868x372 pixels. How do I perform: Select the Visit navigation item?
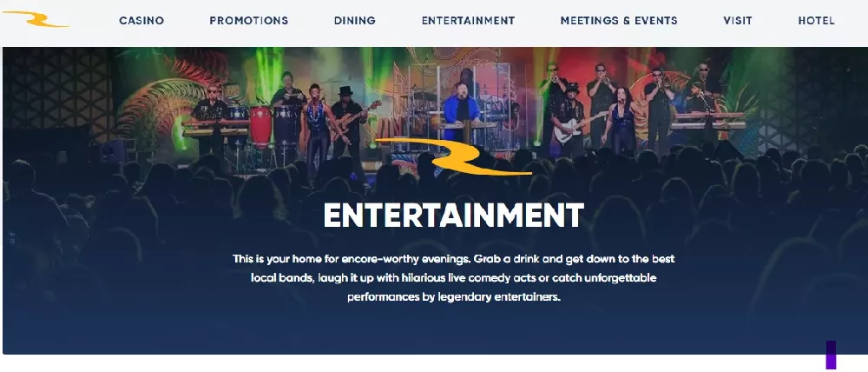[x=737, y=21]
